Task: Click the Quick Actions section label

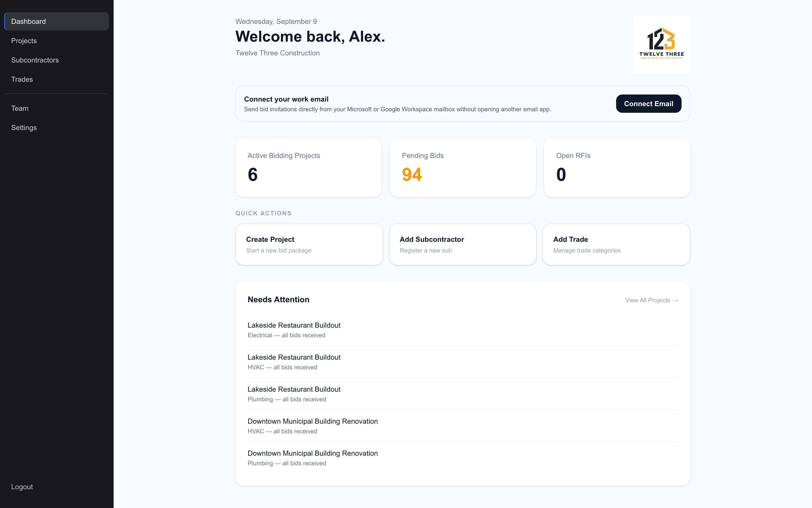Action: point(263,213)
